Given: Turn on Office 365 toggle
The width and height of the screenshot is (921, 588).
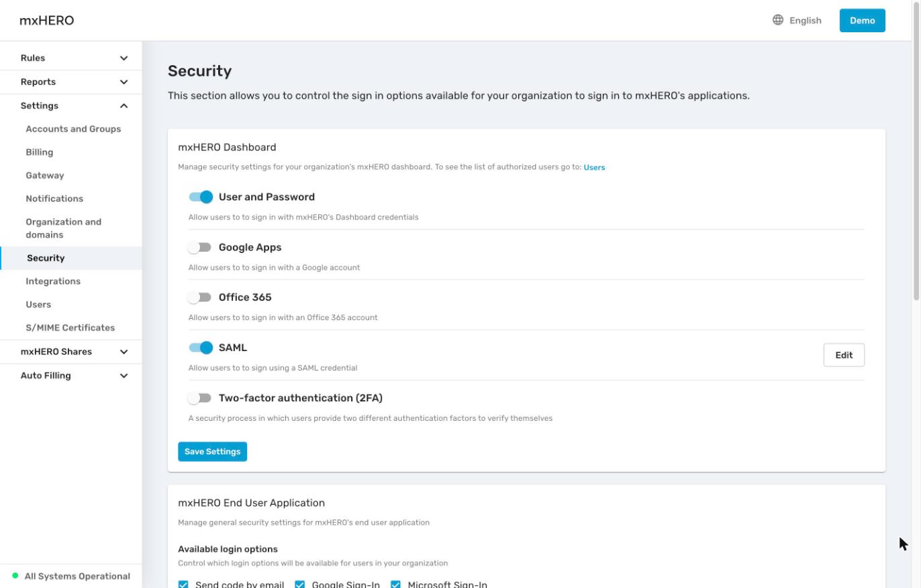Looking at the screenshot, I should coord(200,297).
